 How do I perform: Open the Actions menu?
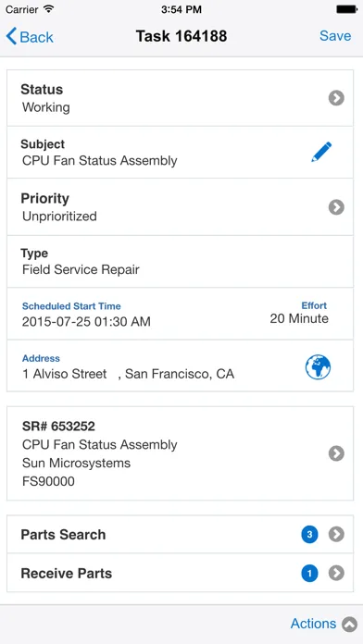click(x=313, y=624)
